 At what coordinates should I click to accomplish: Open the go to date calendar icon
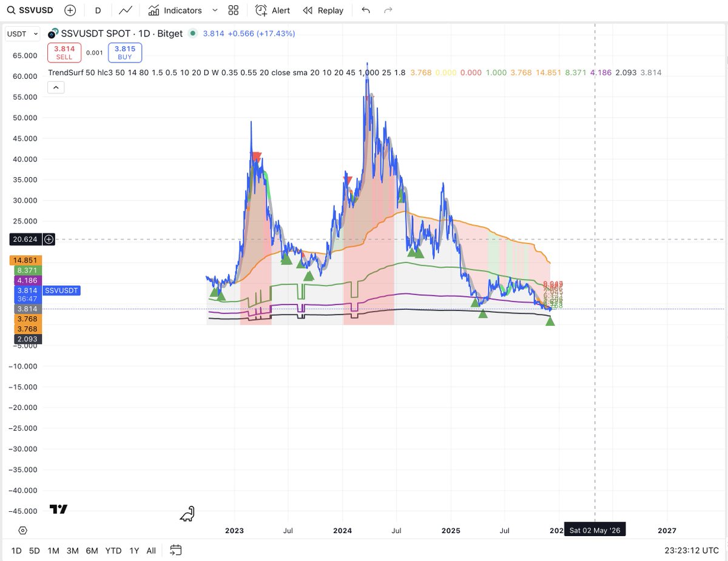[176, 551]
